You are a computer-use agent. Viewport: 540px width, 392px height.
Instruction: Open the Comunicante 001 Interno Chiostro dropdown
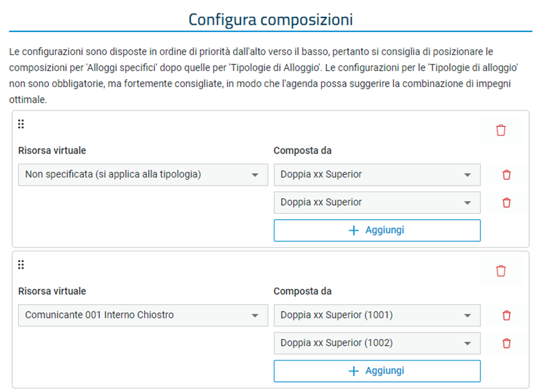click(x=143, y=315)
